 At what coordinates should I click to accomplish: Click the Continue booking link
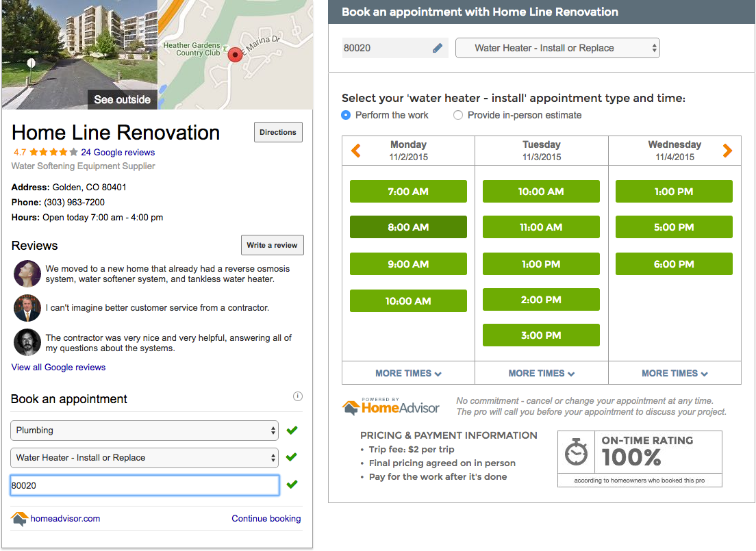coord(266,518)
